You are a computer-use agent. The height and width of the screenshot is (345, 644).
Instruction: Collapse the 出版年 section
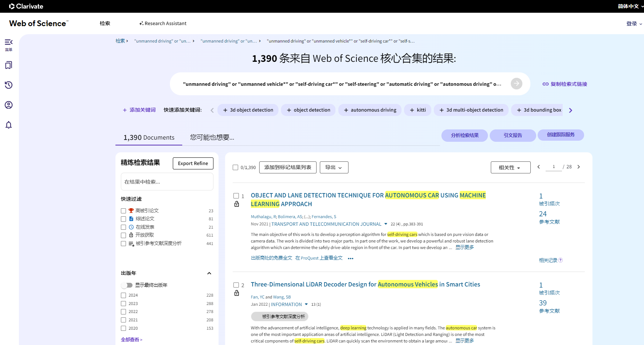[x=209, y=273]
